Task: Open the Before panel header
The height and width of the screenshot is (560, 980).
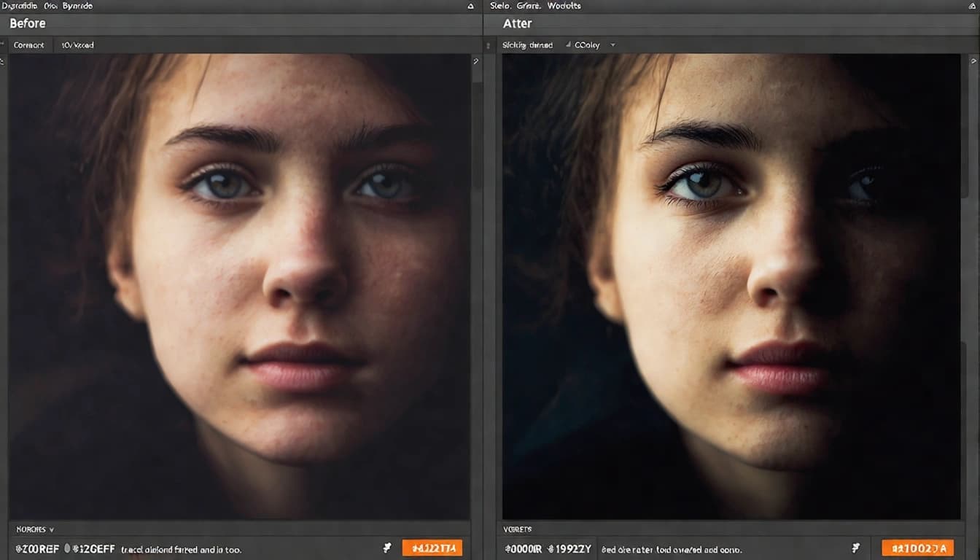Action: point(28,23)
